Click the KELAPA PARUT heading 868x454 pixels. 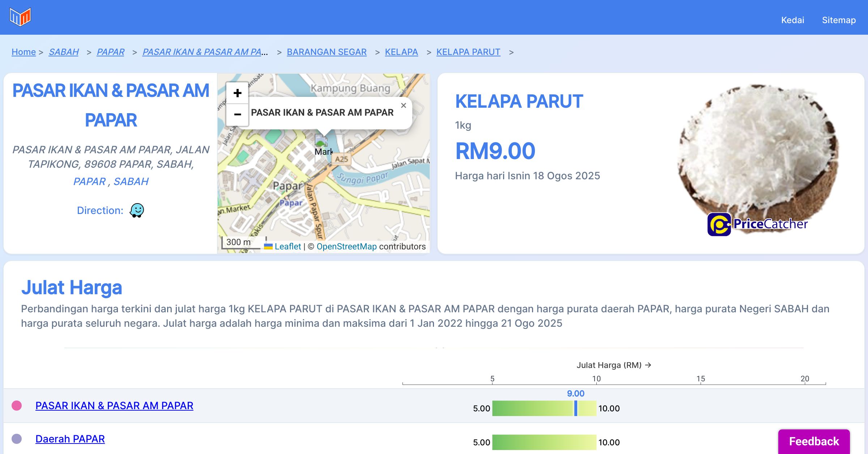tap(519, 101)
